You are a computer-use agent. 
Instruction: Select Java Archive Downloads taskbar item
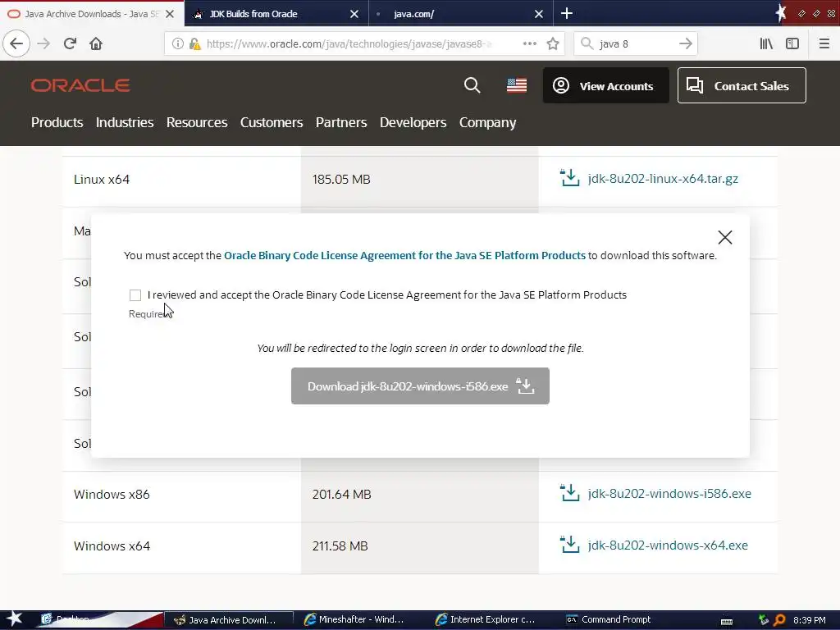pos(229,620)
